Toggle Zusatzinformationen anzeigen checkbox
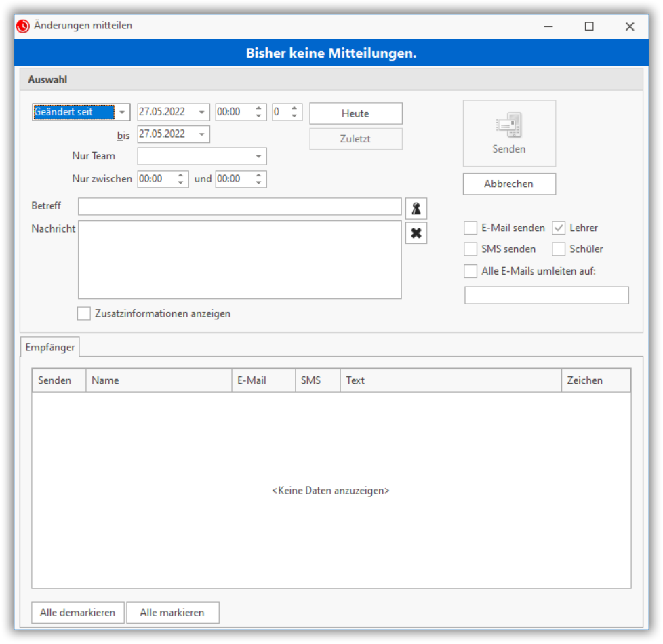Viewport: 663px width, 644px height. click(x=84, y=314)
